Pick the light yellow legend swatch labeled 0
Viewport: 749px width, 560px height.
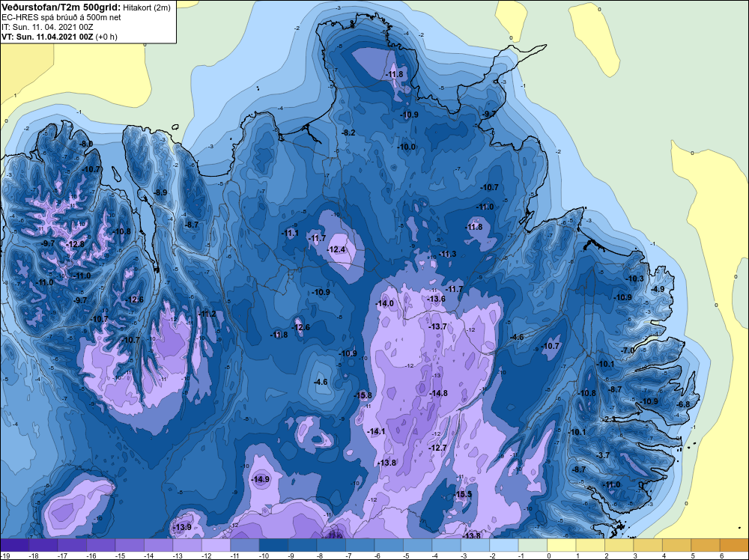[561, 545]
